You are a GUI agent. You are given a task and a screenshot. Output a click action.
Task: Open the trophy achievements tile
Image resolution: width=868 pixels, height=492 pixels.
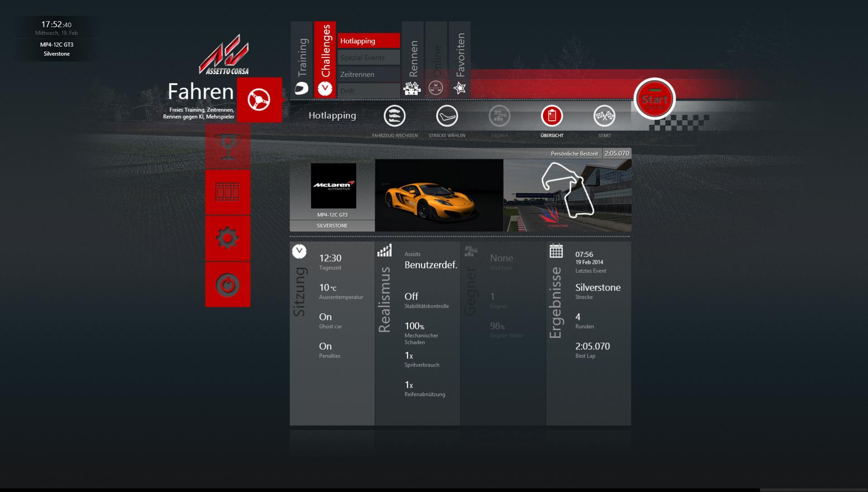pos(228,146)
